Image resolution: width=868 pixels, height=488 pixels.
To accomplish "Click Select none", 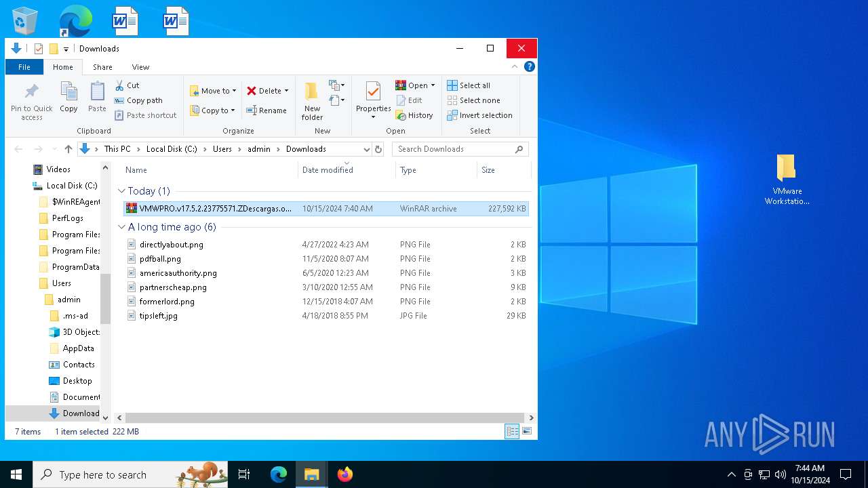I will click(473, 100).
